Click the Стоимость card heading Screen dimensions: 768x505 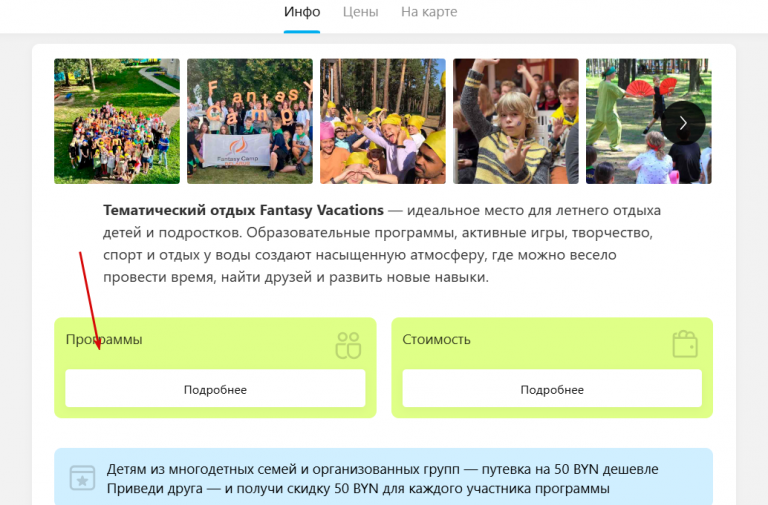pos(436,339)
